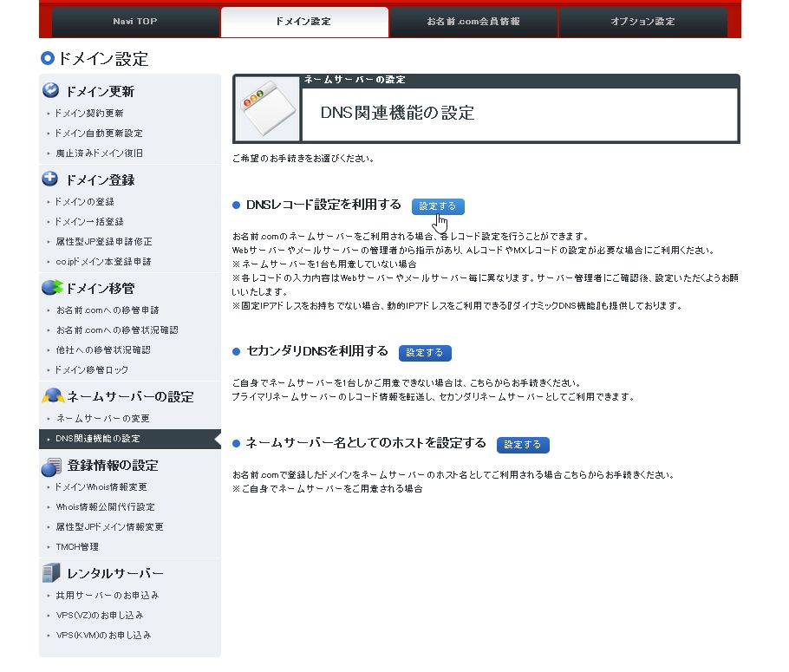Open ドメイン一括登録 link

tap(88, 221)
